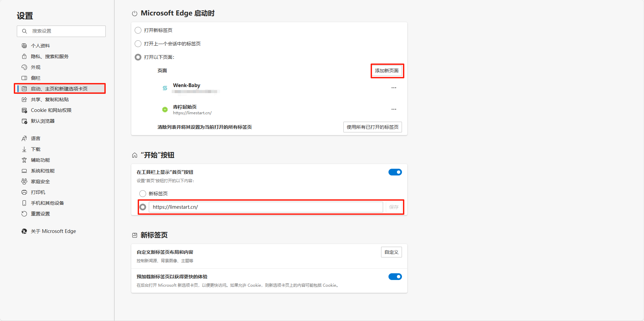Click 使用所有已打开的标签页 button
The height and width of the screenshot is (321, 644).
click(x=373, y=127)
